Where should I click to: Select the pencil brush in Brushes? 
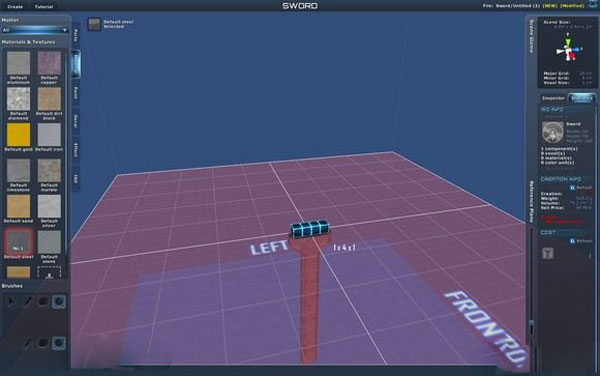coord(28,302)
